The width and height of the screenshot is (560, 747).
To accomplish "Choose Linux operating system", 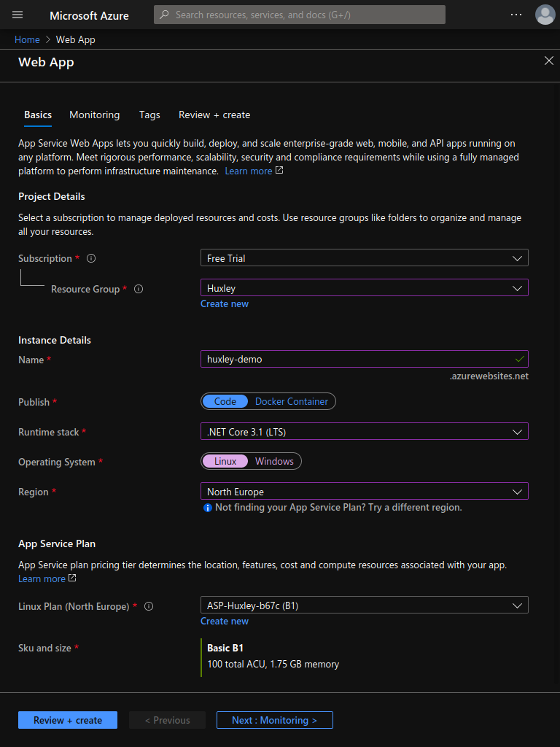I will (x=225, y=461).
